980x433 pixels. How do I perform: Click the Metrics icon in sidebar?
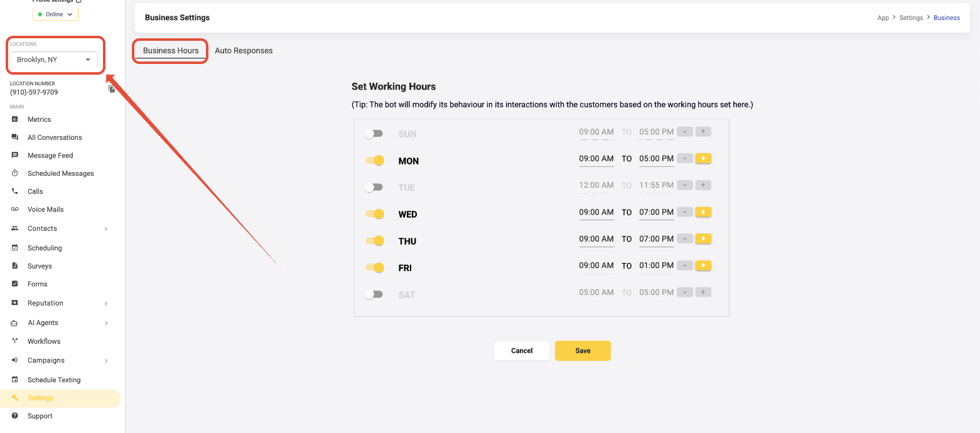click(x=14, y=119)
